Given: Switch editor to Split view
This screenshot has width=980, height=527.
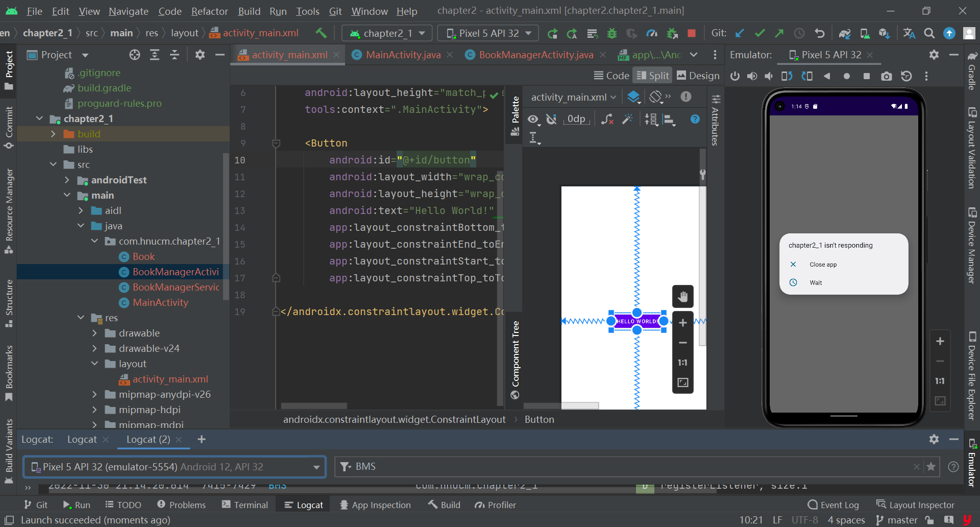Looking at the screenshot, I should click(653, 76).
